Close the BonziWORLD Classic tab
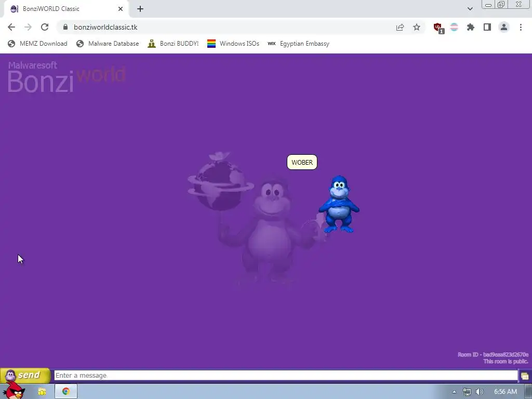 tap(121, 9)
